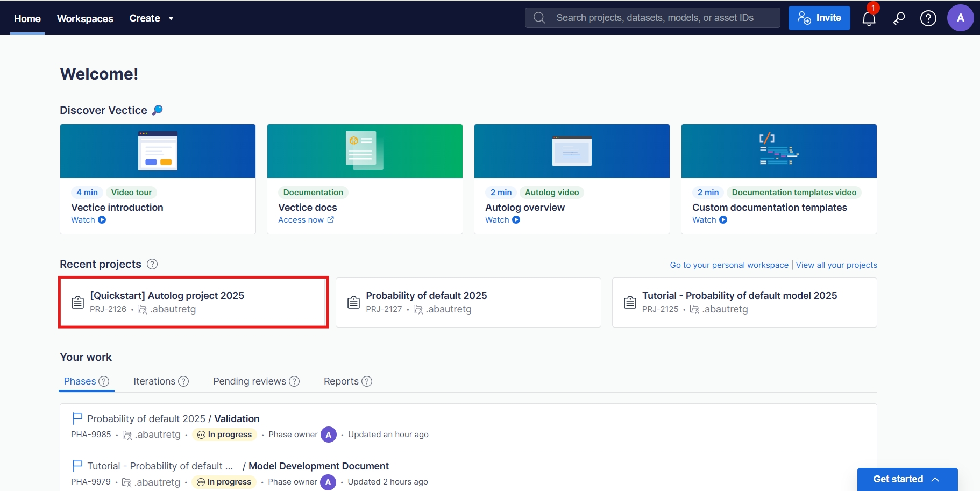This screenshot has height=491, width=980.
Task: Switch to the Iterations tab
Action: [x=154, y=381]
